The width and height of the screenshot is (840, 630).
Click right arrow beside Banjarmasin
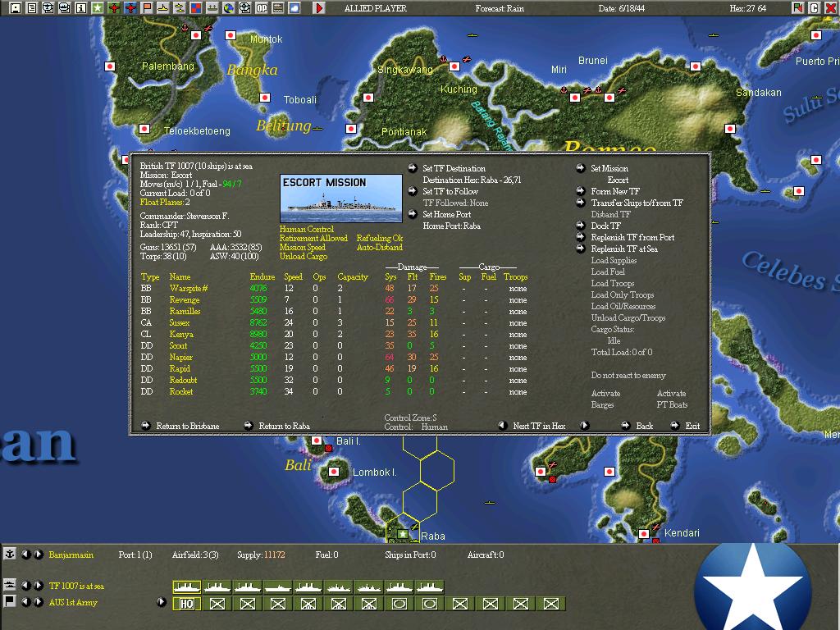38,555
